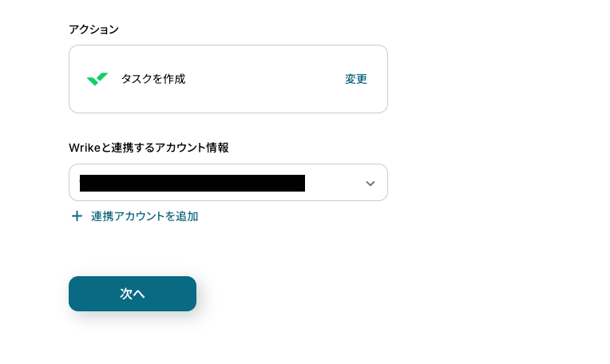Click the green Wrike logo icon
The image size is (610, 364).
point(97,79)
